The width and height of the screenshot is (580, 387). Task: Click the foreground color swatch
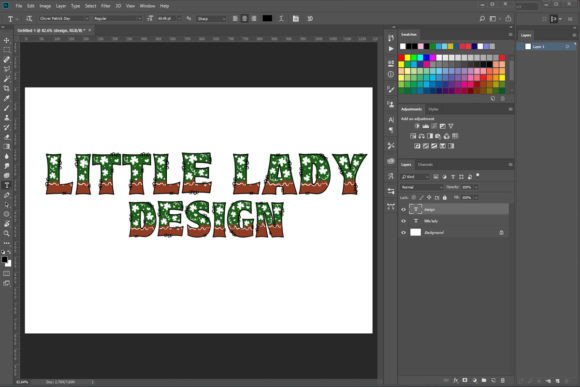[x=4, y=259]
